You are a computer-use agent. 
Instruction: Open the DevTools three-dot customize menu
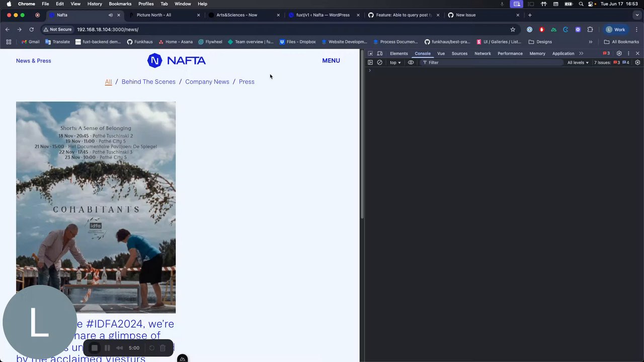coord(628,53)
